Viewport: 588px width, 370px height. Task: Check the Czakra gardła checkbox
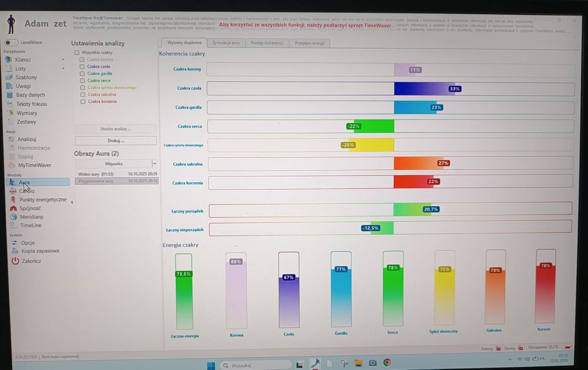(82, 74)
